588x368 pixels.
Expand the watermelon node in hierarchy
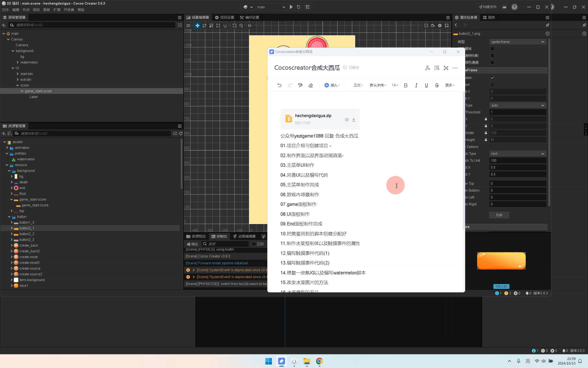point(17,62)
